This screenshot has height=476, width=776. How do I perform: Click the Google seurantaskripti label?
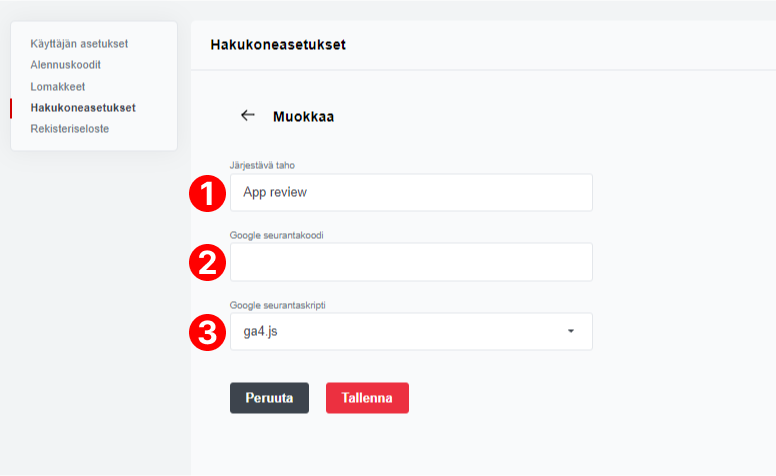point(278,305)
